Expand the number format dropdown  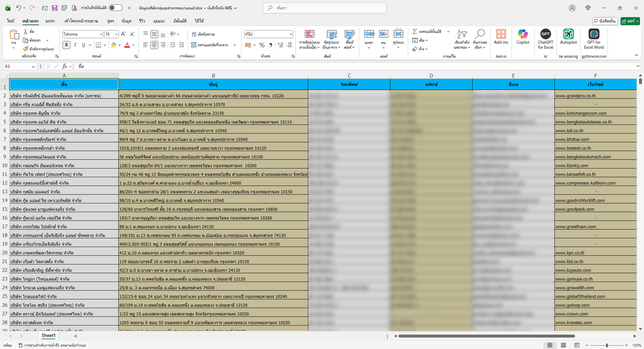pyautogui.click(x=291, y=34)
